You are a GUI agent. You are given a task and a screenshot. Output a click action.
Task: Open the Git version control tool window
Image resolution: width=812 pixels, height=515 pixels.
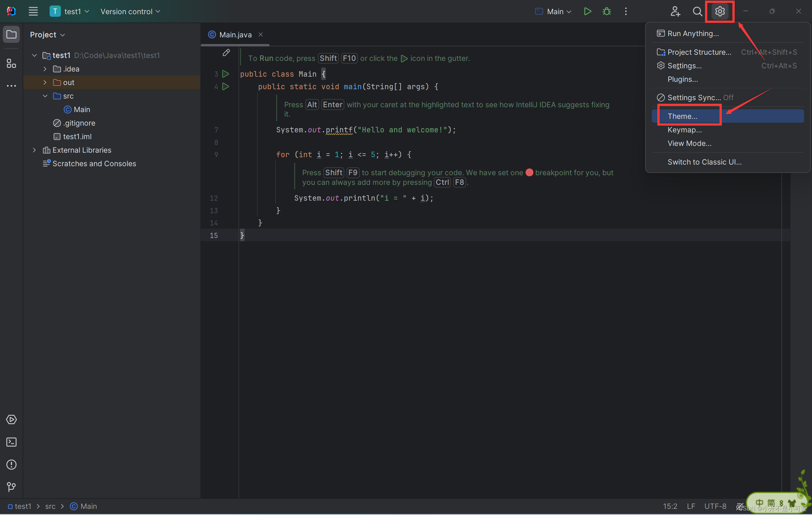[12, 487]
